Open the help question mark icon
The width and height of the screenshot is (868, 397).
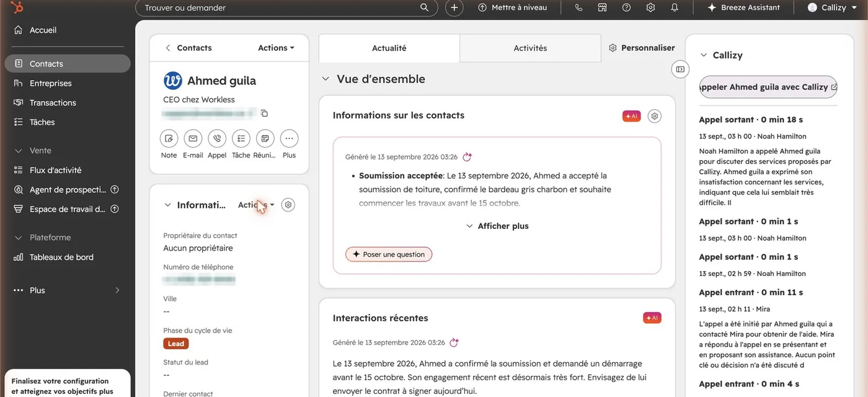click(626, 7)
